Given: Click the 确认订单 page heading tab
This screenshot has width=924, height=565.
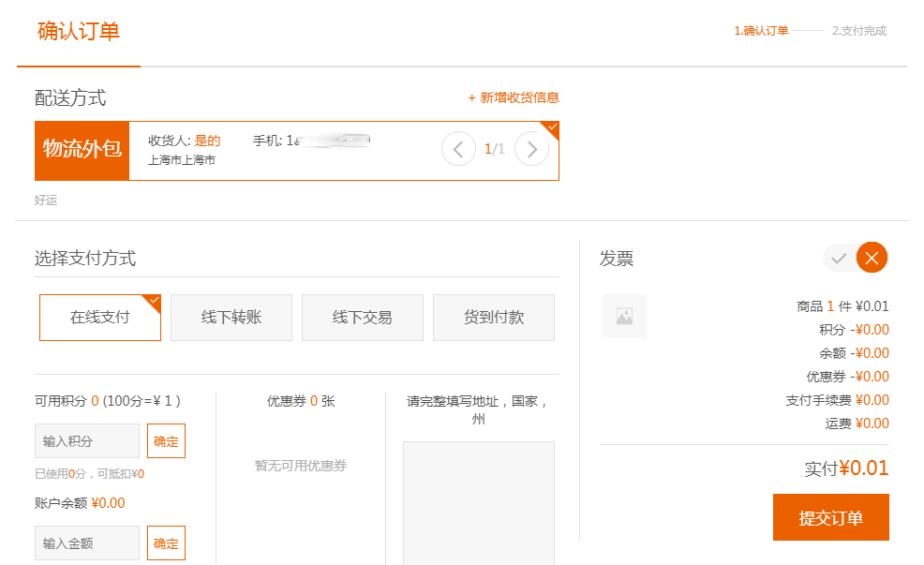Looking at the screenshot, I should [x=79, y=32].
